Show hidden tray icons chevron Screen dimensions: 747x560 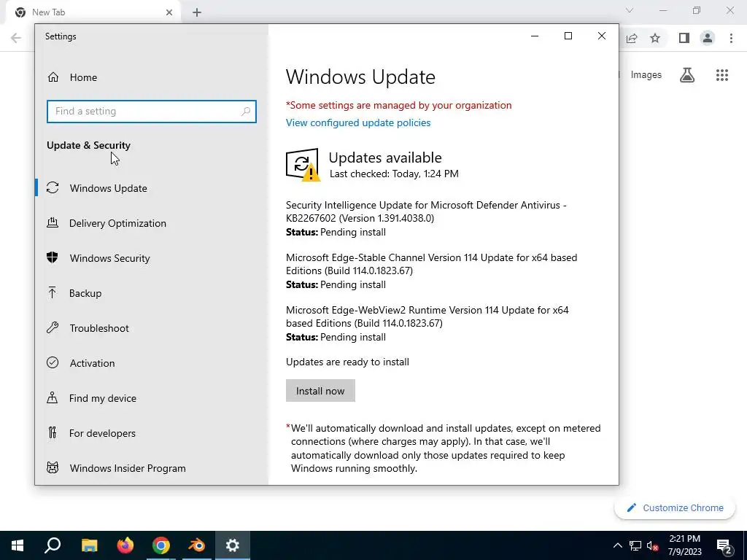pyautogui.click(x=617, y=545)
